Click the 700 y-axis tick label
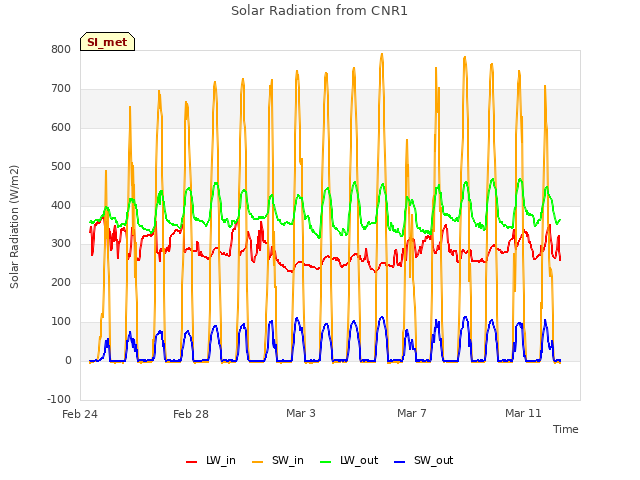This screenshot has width=640, height=480. 61,89
